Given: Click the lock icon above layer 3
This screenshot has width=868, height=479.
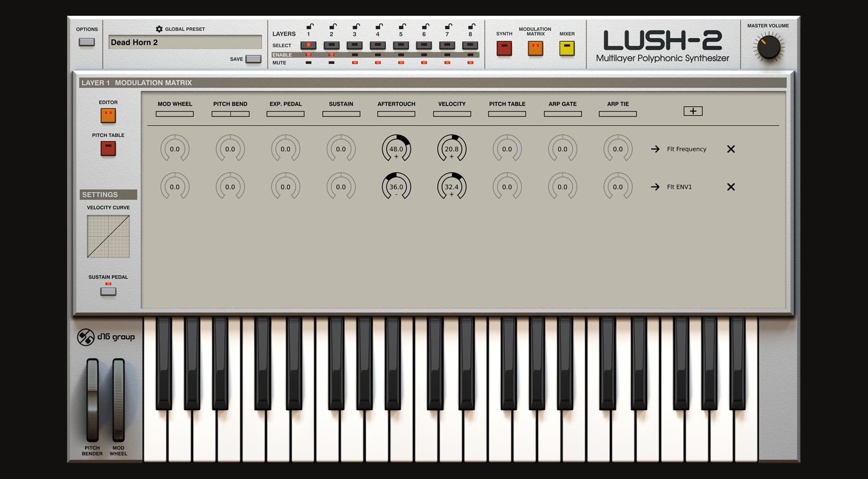Looking at the screenshot, I should 356,26.
